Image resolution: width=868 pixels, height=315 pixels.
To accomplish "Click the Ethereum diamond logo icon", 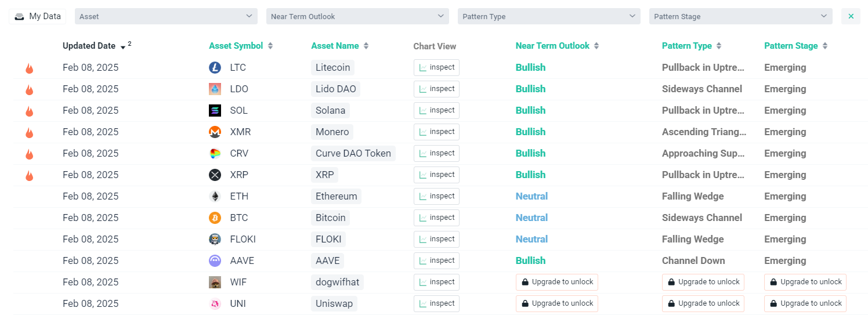I will [x=215, y=197].
